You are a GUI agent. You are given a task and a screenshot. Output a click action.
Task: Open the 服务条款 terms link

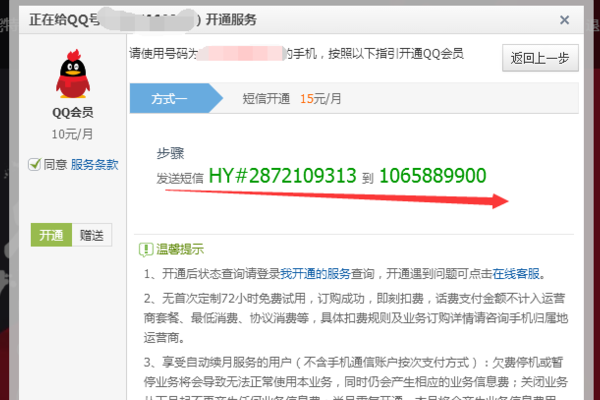coord(94,164)
